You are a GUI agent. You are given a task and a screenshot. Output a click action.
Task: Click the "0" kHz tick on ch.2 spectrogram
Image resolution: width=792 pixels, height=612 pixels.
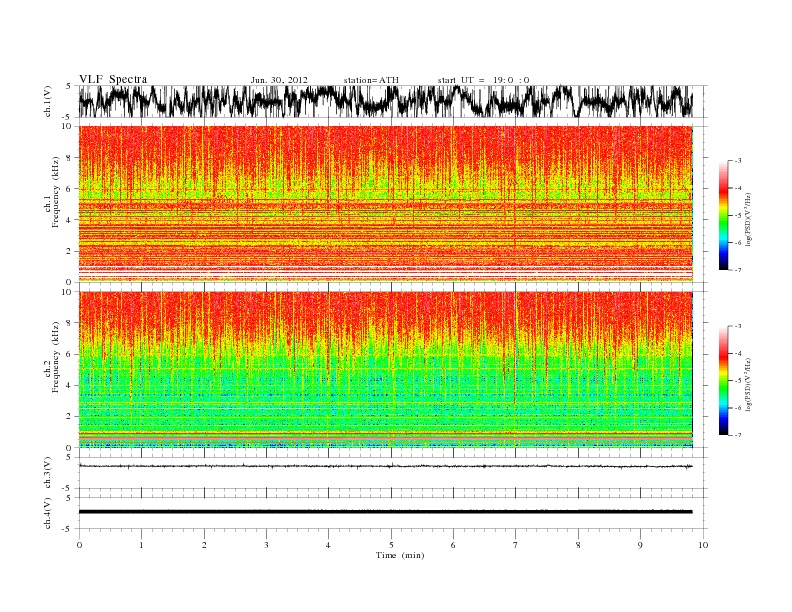point(69,447)
